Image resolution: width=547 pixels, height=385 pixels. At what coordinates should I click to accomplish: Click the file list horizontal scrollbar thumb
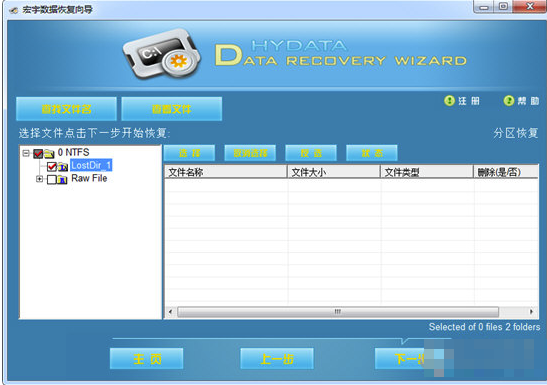click(x=338, y=311)
